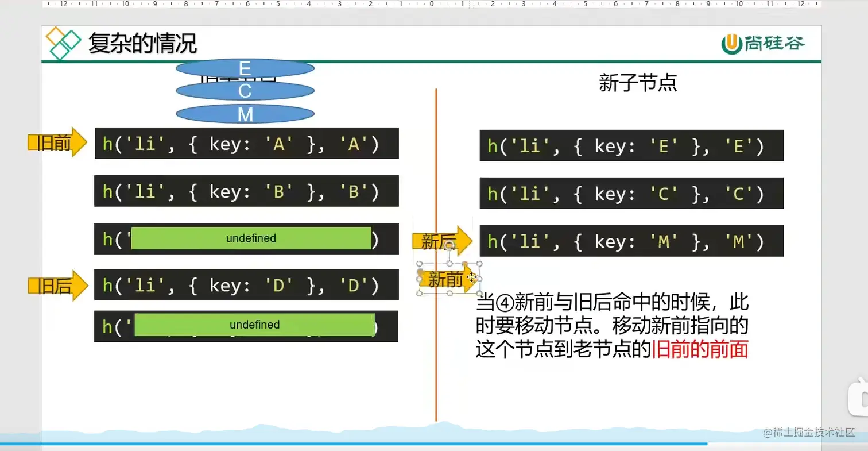This screenshot has width=868, height=451.
Task: Click the 尚硅谷 logo at top right
Action: tap(764, 42)
